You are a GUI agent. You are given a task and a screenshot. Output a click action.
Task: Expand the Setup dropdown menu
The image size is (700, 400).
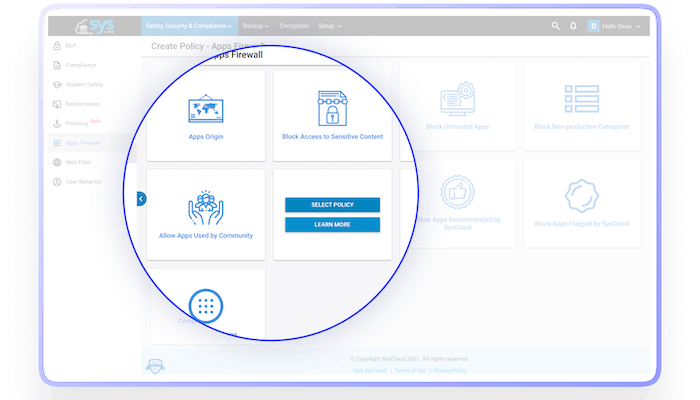329,25
